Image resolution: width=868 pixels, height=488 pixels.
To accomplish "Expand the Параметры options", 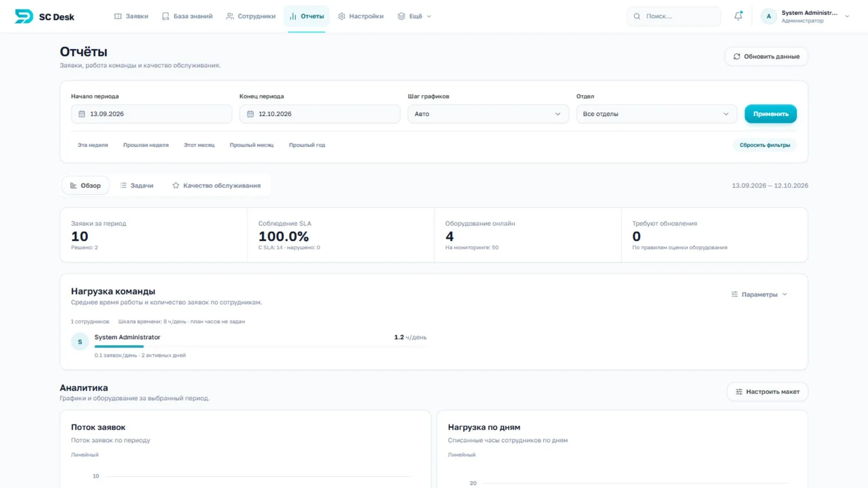I will (x=759, y=294).
